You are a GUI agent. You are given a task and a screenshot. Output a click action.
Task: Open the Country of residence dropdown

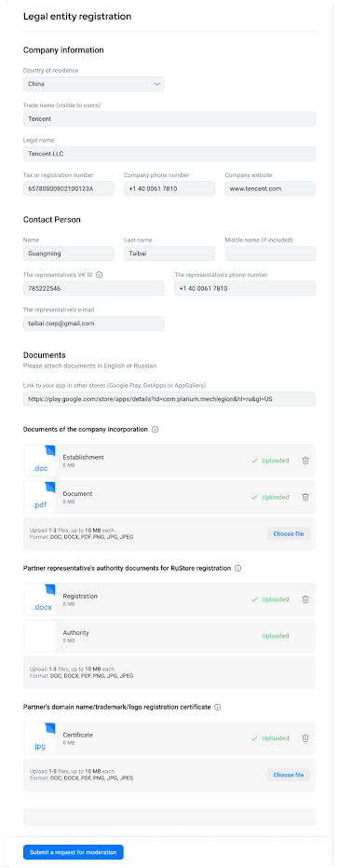coord(94,84)
